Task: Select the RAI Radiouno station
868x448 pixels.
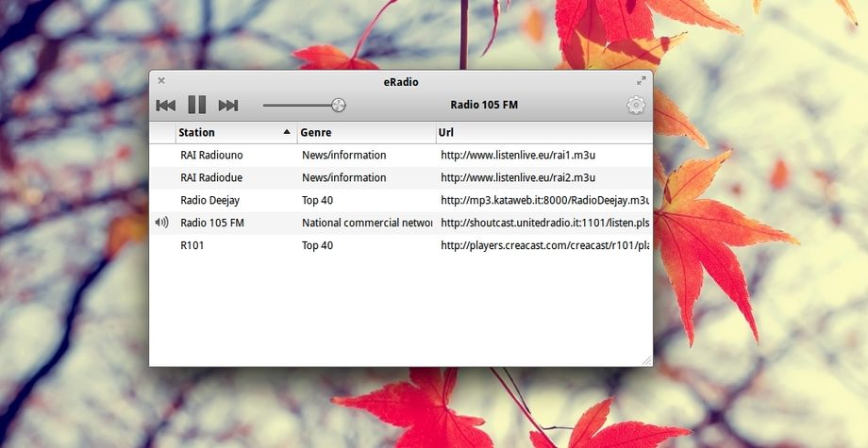Action: (x=212, y=155)
